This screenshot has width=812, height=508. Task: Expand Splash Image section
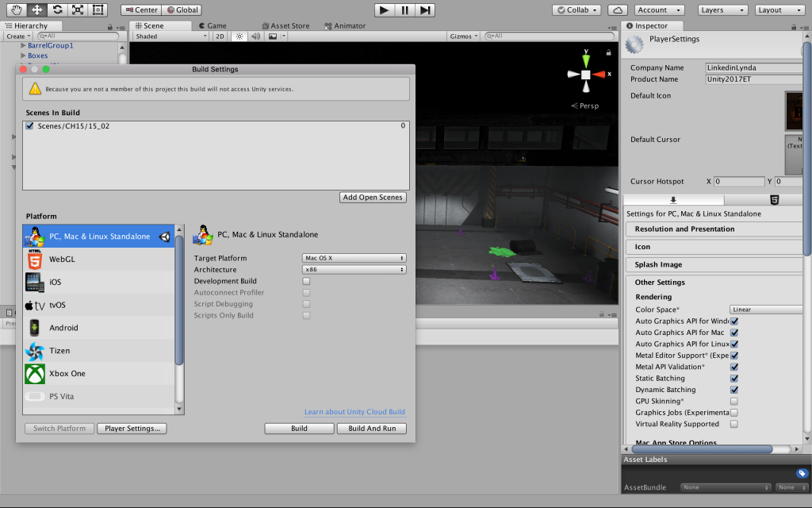click(714, 264)
